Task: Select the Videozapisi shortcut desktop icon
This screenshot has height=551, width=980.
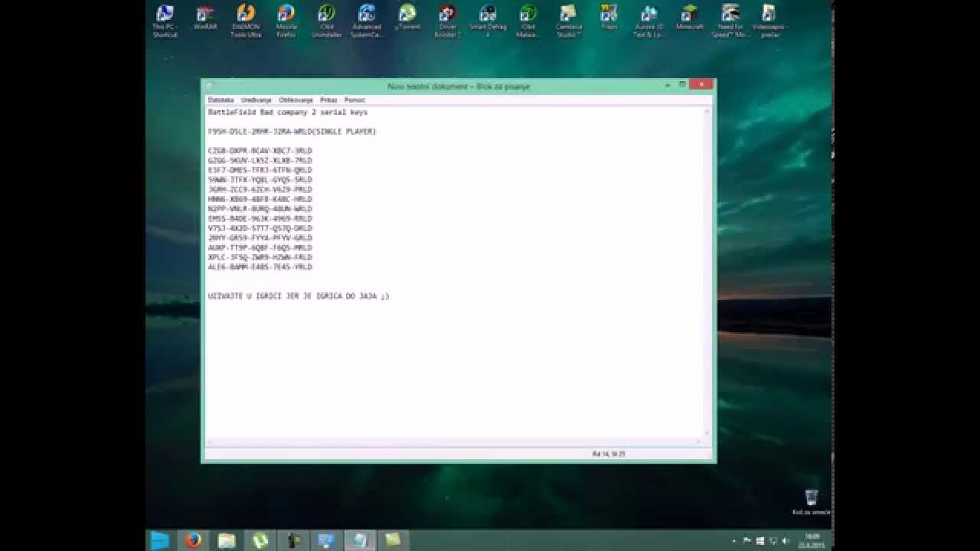Action: tap(770, 21)
